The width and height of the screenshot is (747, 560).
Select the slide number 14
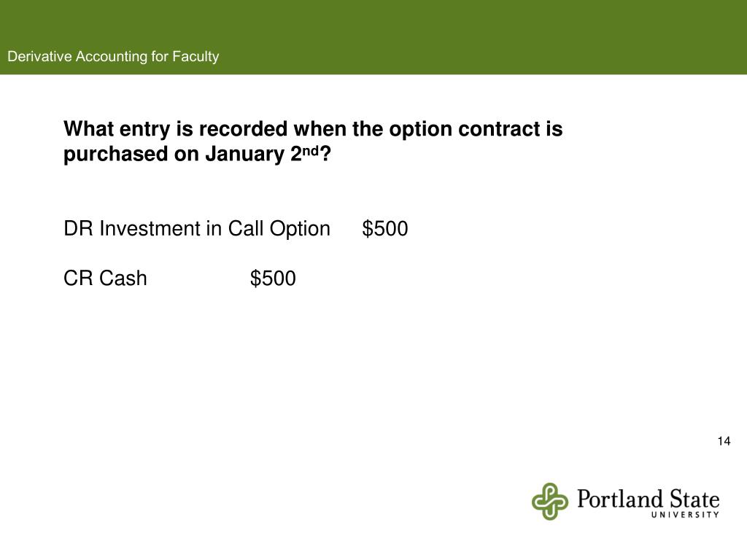click(724, 441)
